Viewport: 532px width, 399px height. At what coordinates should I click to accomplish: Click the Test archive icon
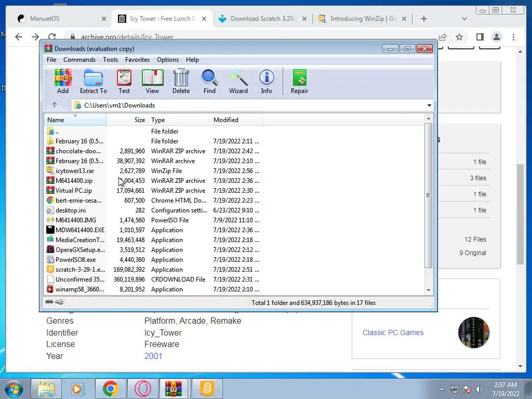coord(124,82)
